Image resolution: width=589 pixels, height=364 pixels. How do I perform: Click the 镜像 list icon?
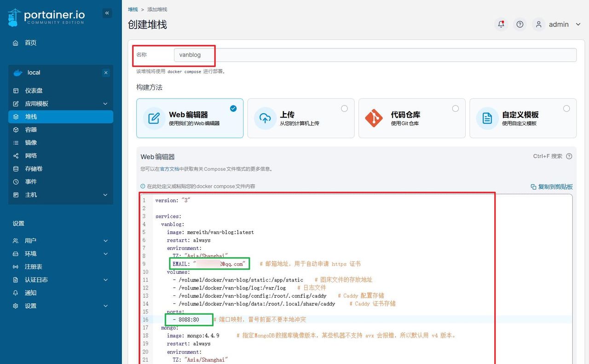tap(16, 143)
